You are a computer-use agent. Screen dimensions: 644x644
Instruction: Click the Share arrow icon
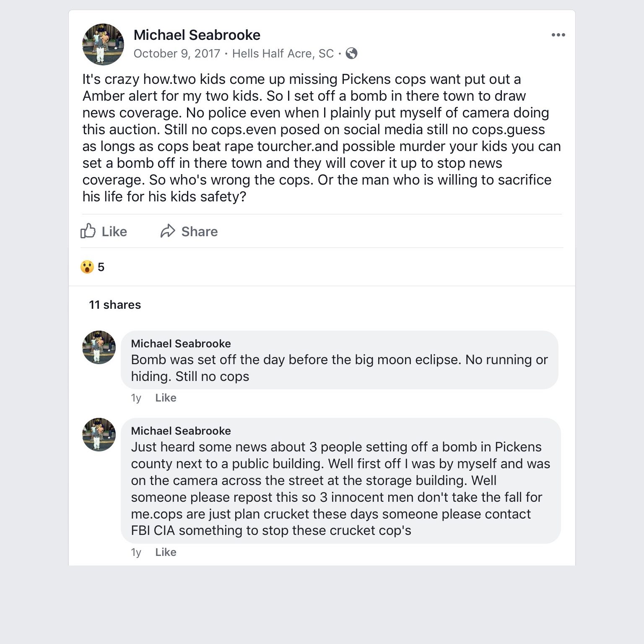click(x=168, y=231)
